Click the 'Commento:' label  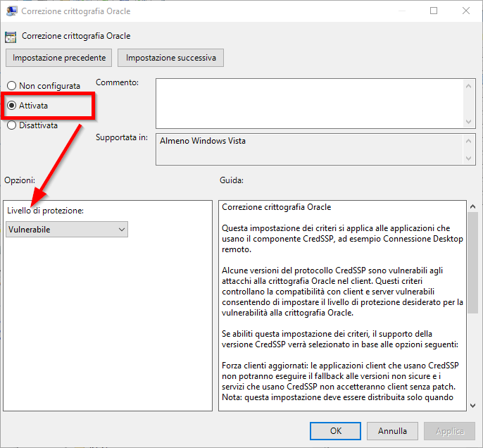coord(117,82)
